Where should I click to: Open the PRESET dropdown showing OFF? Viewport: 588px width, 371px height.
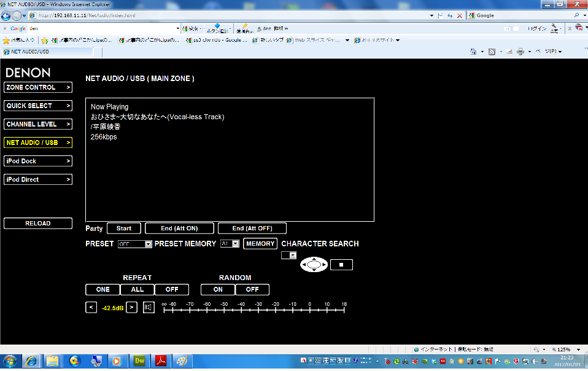click(x=134, y=244)
